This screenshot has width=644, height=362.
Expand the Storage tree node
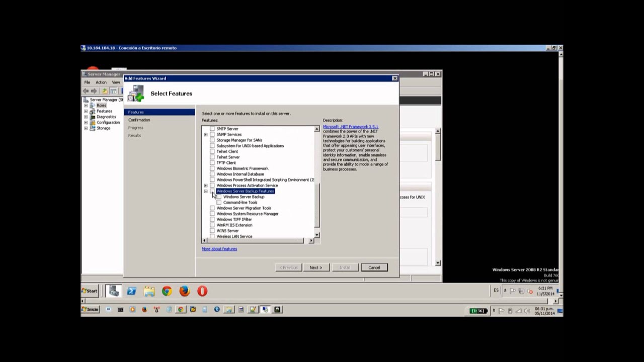[86, 128]
